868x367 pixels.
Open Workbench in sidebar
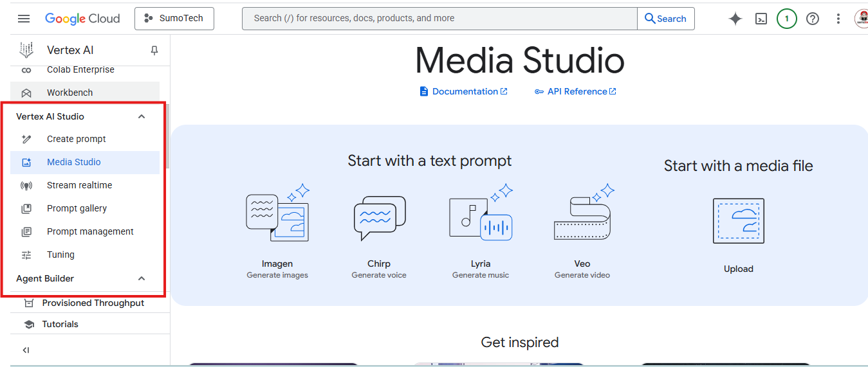pos(85,93)
